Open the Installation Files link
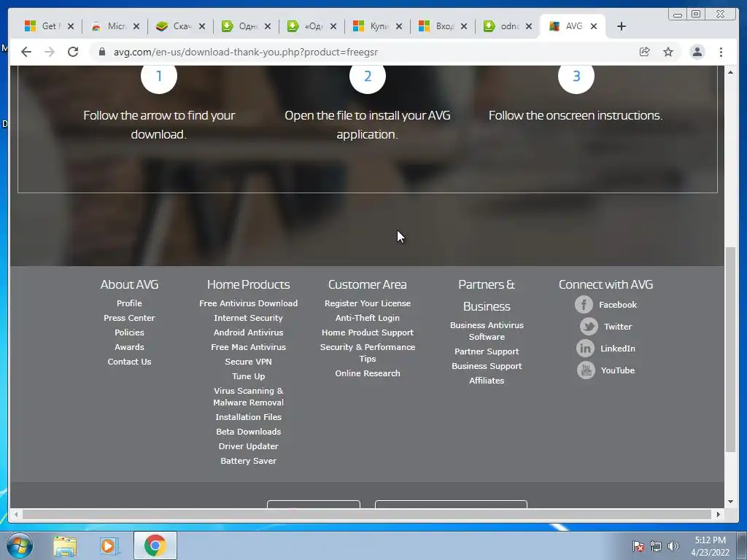This screenshot has height=560, width=747. tap(248, 417)
